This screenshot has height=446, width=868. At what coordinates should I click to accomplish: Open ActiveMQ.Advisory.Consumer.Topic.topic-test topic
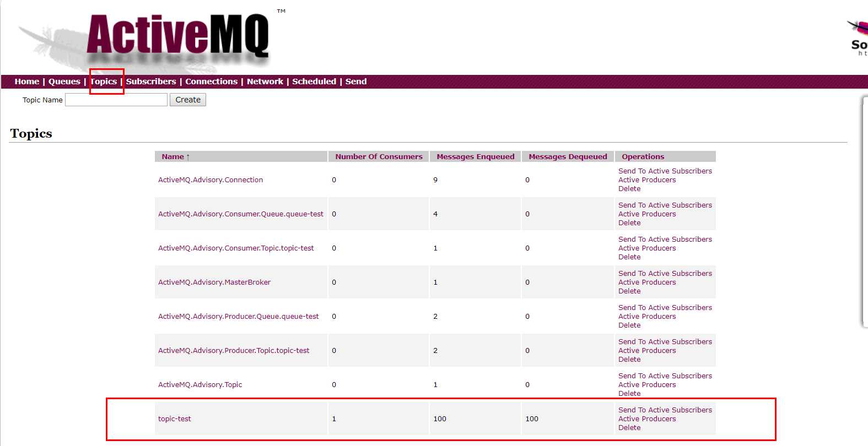[x=236, y=248]
